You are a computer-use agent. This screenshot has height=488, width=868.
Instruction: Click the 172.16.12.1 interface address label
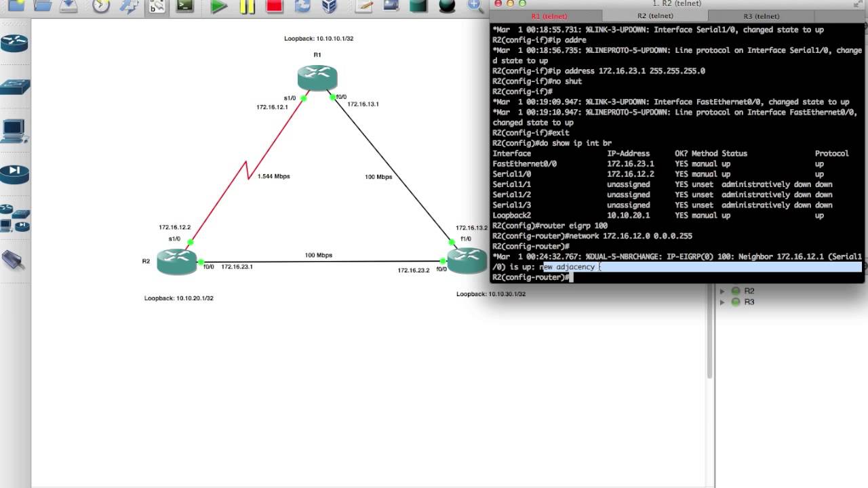click(272, 107)
